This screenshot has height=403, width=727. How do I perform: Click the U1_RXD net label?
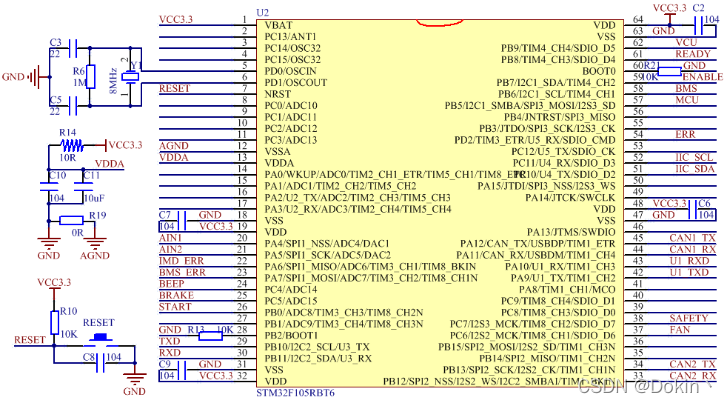click(689, 261)
